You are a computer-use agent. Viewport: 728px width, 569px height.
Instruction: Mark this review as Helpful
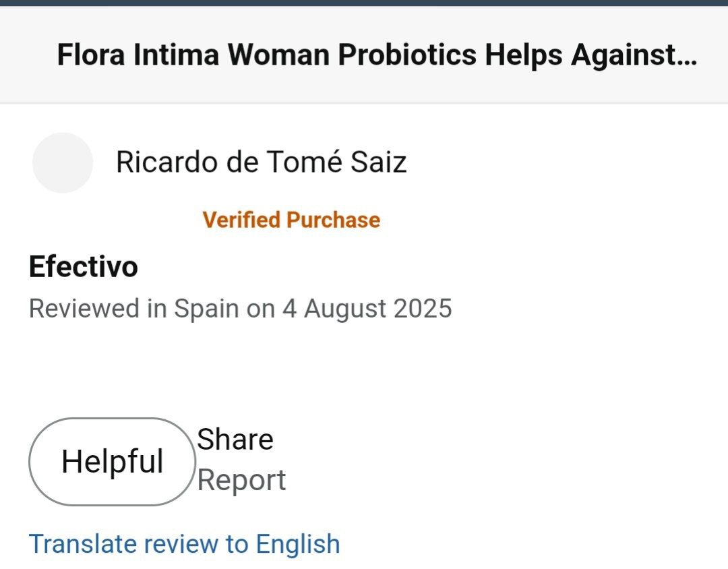coord(112,462)
